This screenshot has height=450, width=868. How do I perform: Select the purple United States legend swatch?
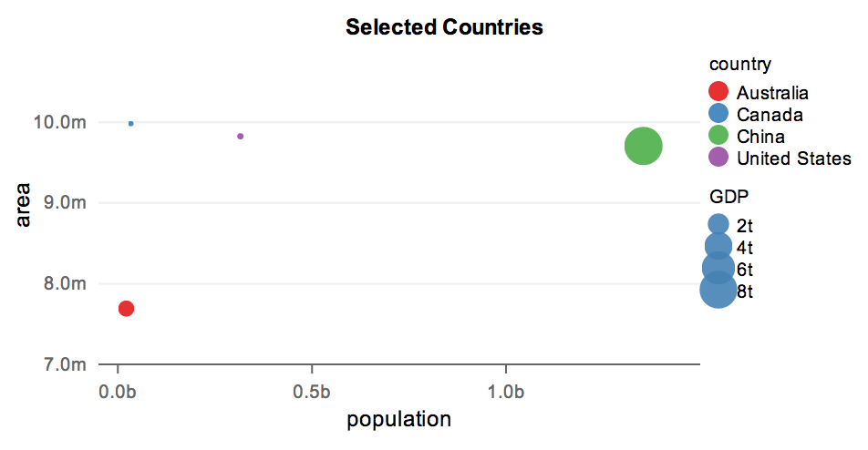click(718, 158)
